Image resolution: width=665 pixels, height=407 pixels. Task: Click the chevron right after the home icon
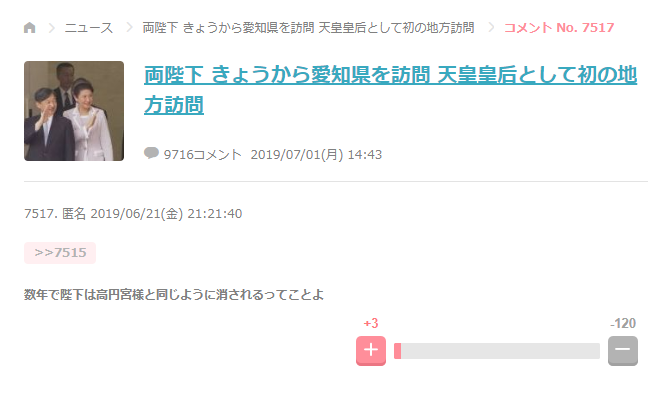[49, 28]
